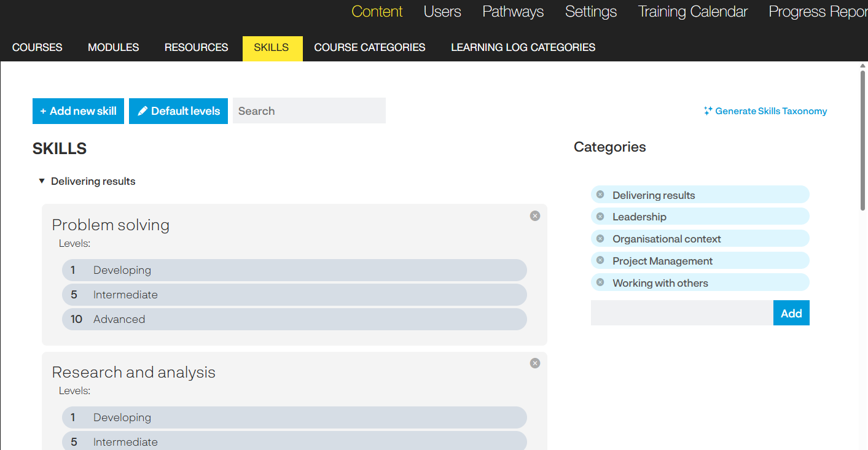Open the Pathways menu
Viewport: 868px width, 450px height.
513,12
